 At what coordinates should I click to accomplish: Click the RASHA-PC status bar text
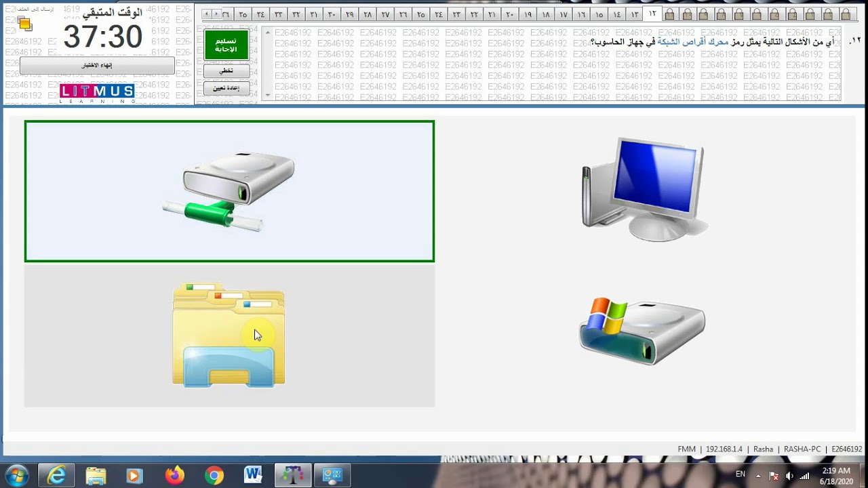pos(802,449)
